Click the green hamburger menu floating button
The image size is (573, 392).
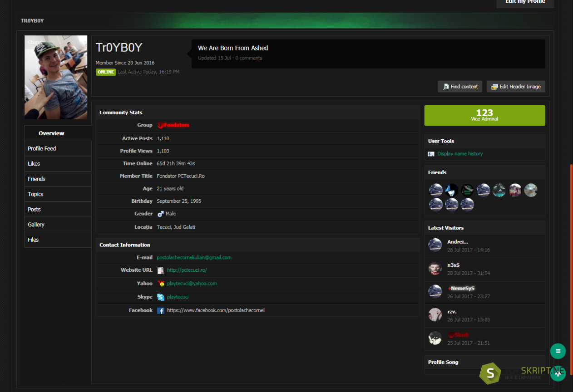pos(558,351)
